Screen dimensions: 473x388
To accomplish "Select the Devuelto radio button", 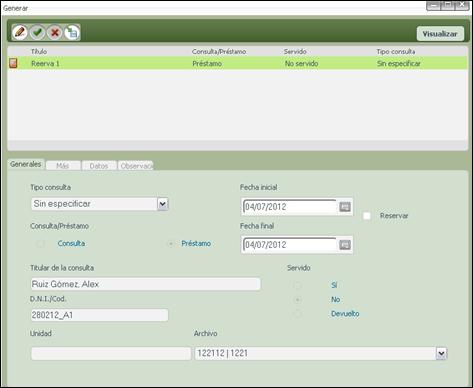I will coord(297,314).
